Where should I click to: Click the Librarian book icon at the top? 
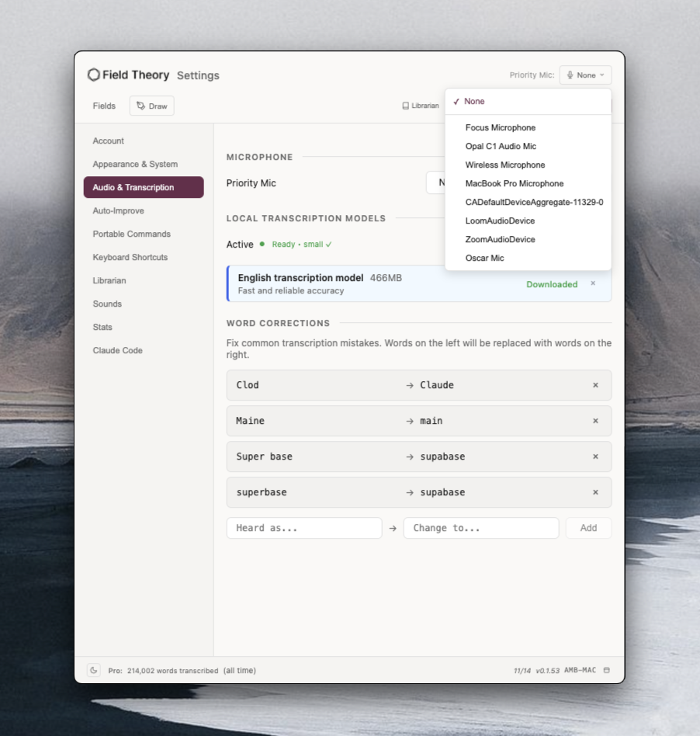(404, 106)
